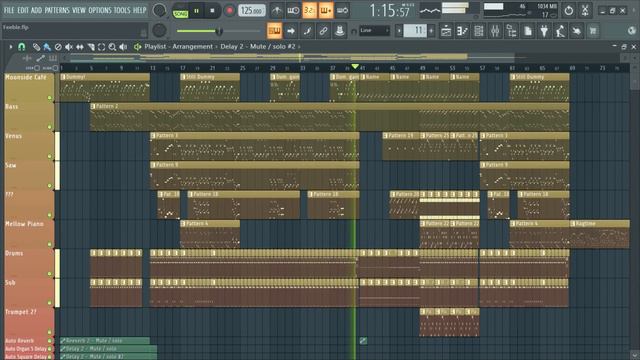Select the Draw pencil tool in Playlist

click(x=36, y=47)
